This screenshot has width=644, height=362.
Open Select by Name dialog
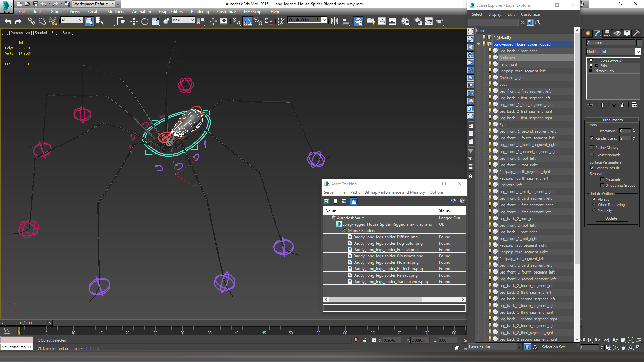point(100,21)
